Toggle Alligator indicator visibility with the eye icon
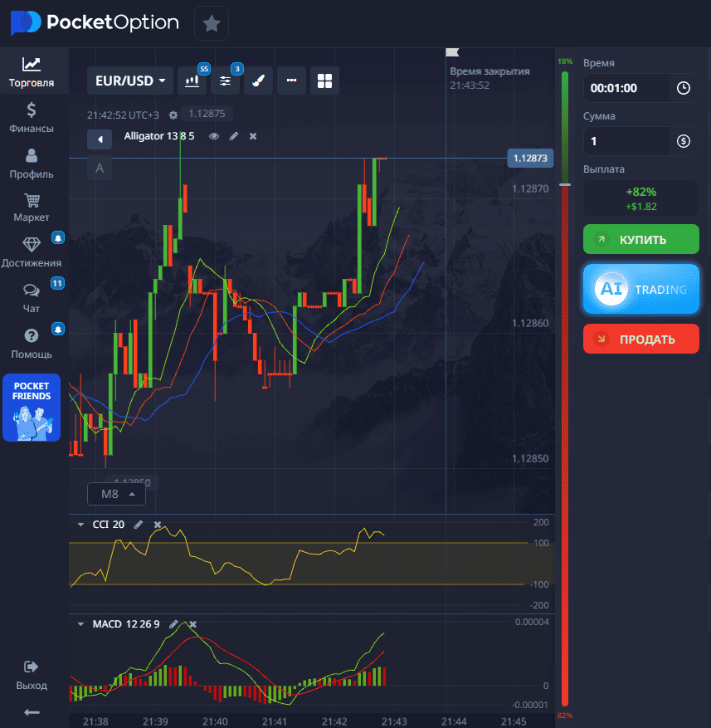This screenshot has width=711, height=728. click(x=214, y=136)
